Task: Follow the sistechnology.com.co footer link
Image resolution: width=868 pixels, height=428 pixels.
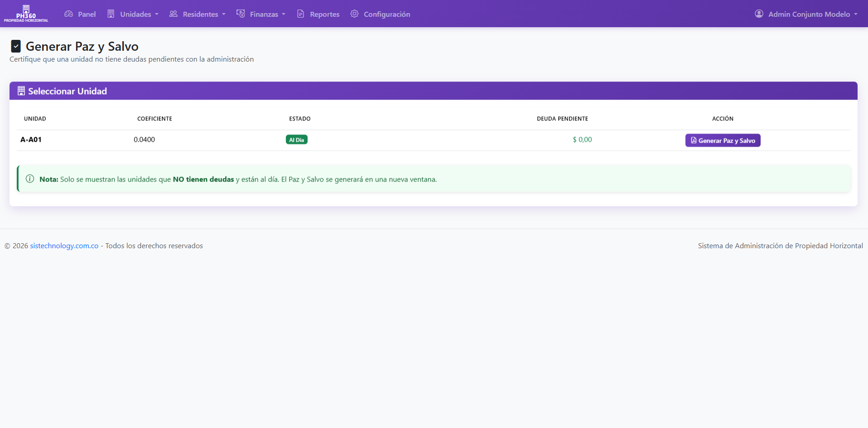Action: [64, 245]
